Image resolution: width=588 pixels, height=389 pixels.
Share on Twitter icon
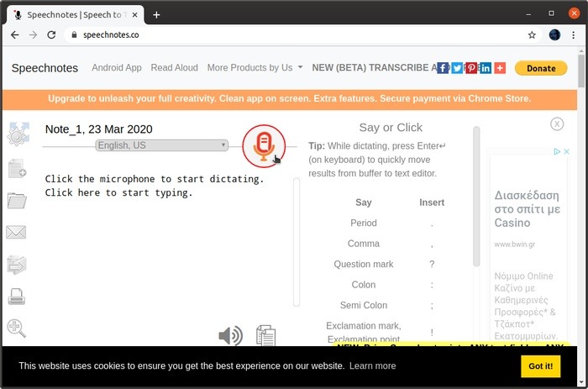coord(457,68)
